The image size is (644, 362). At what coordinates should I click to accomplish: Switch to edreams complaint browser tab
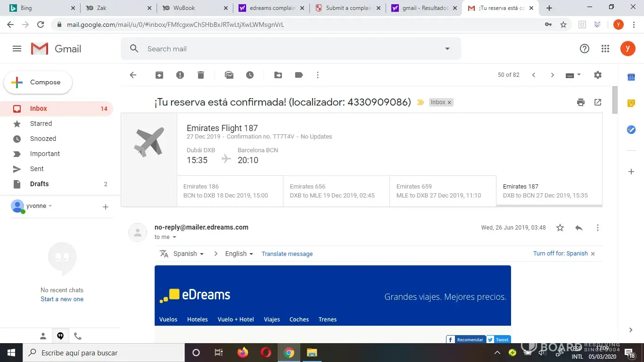pos(271,8)
